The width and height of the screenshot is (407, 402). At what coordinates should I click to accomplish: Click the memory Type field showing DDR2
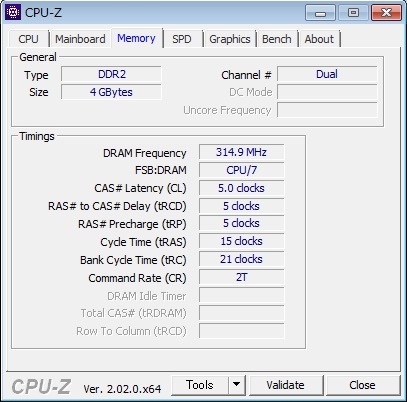[111, 74]
